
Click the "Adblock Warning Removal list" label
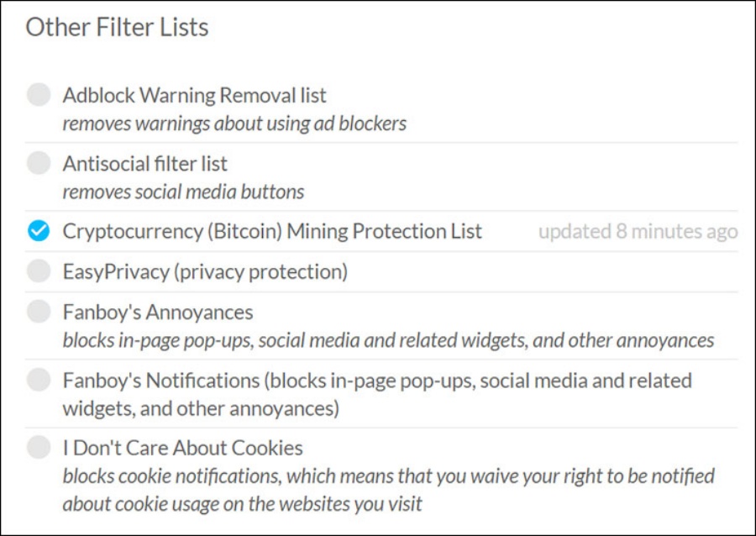(194, 95)
